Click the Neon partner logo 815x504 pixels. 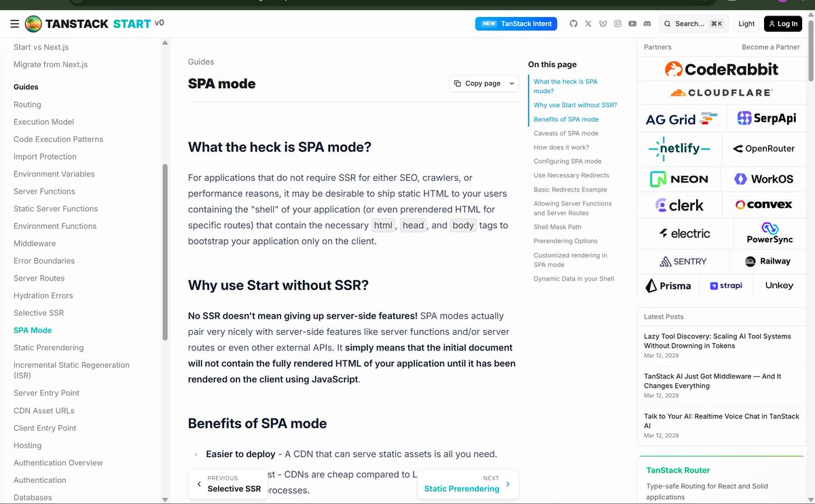[x=679, y=179]
